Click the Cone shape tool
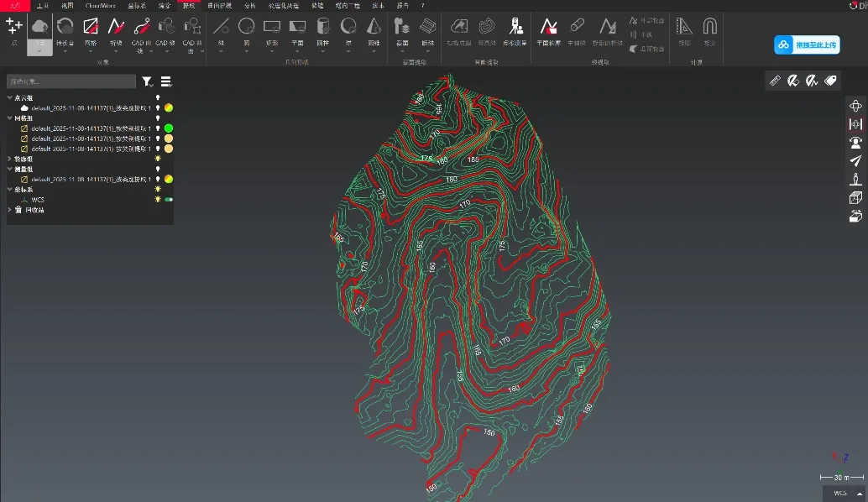 click(x=374, y=28)
